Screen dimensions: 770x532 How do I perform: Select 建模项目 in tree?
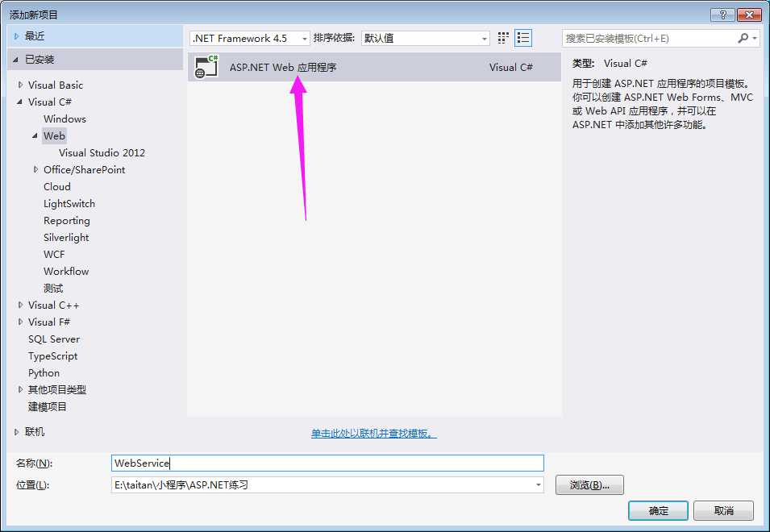[x=47, y=407]
